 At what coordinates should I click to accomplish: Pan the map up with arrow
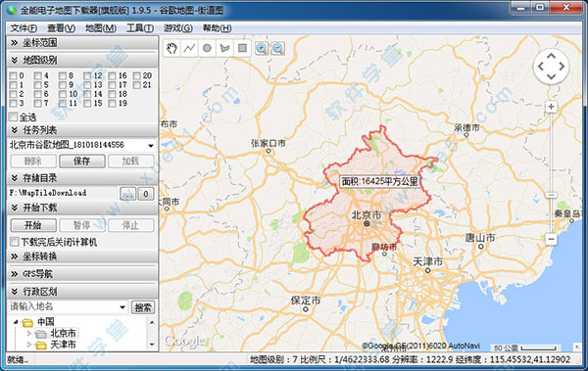pos(551,56)
